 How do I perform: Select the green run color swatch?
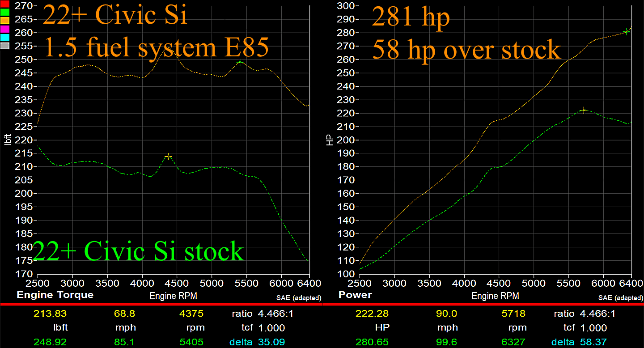tap(5, 13)
